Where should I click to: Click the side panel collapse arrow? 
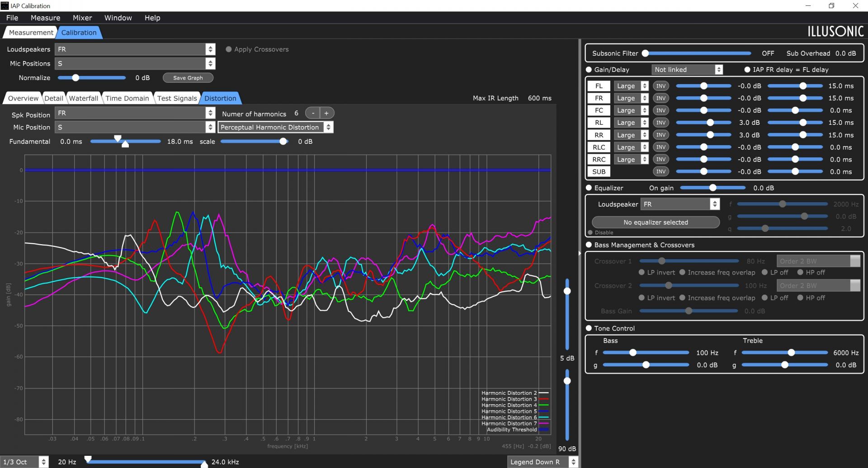coord(580,253)
